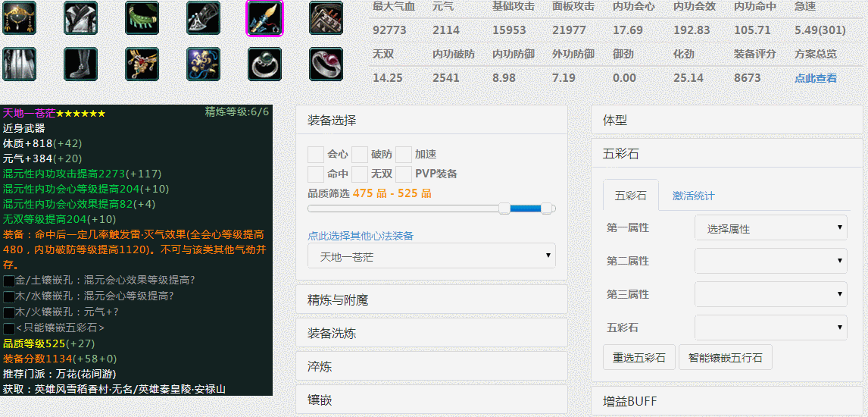Select the highlighted brush weapon slot

coord(264,17)
